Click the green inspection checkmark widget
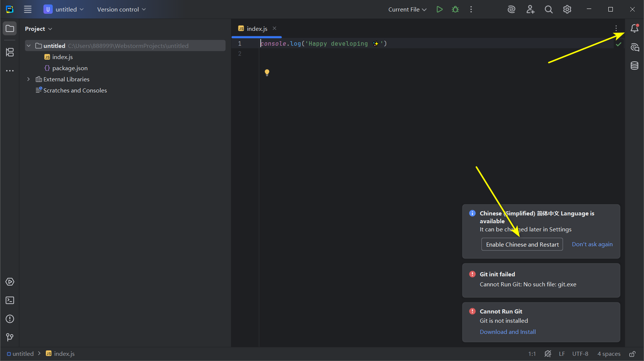The width and height of the screenshot is (644, 361). (619, 44)
